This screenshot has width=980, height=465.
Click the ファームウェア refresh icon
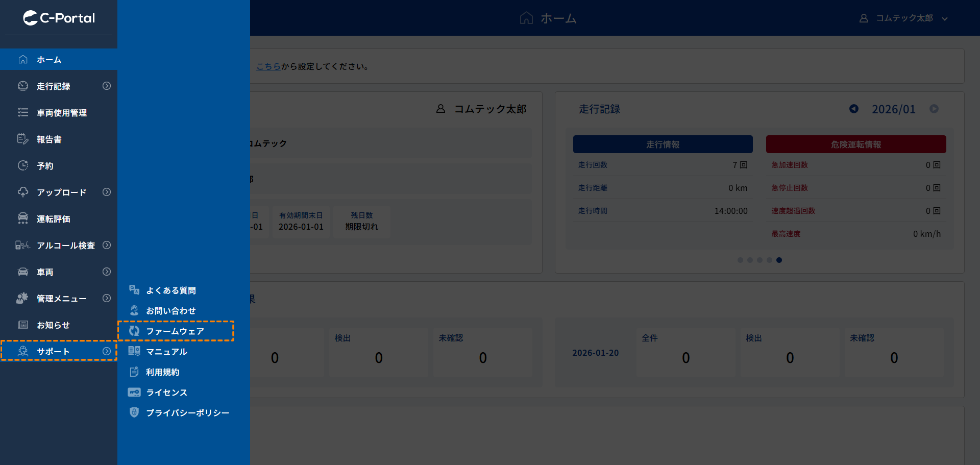click(134, 331)
